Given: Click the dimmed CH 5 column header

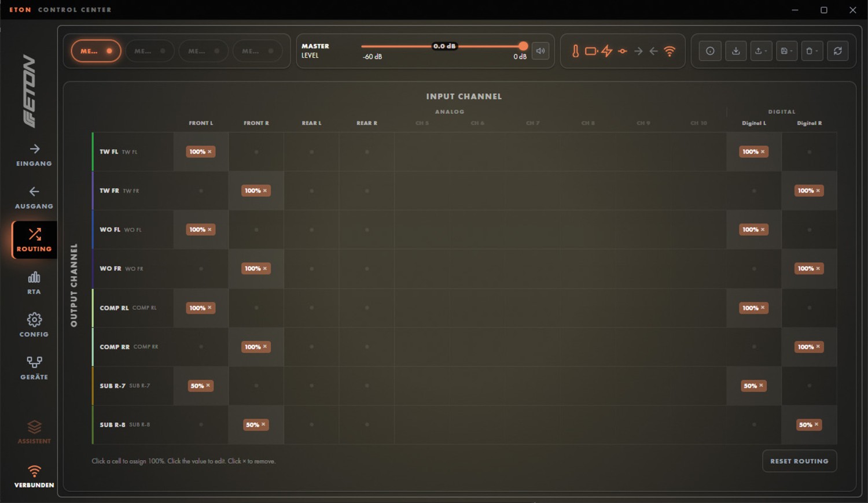Looking at the screenshot, I should (422, 123).
